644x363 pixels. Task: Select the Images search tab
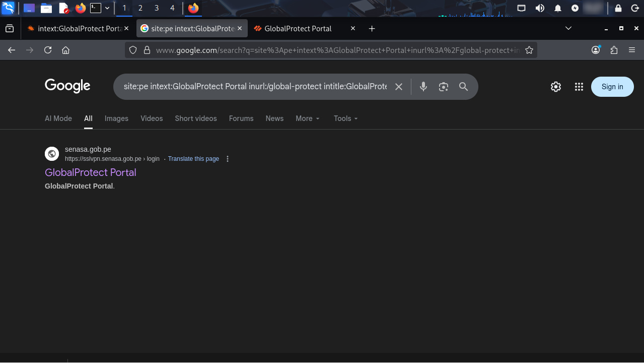tap(116, 118)
